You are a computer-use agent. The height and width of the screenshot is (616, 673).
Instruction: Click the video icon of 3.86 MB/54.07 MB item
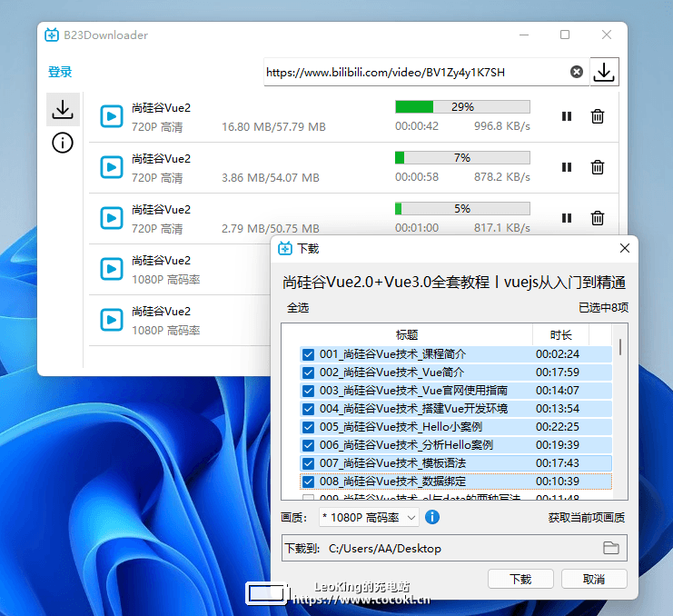(x=112, y=167)
